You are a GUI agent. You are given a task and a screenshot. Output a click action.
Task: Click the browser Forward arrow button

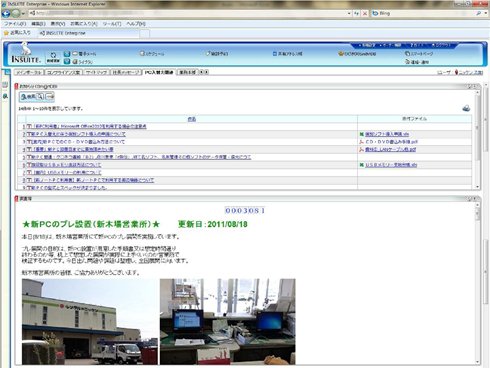(x=16, y=14)
